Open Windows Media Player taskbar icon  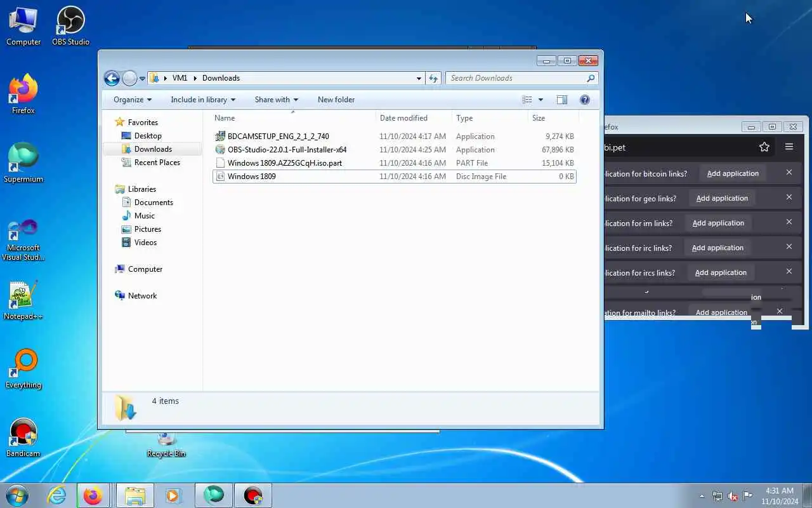click(x=173, y=495)
